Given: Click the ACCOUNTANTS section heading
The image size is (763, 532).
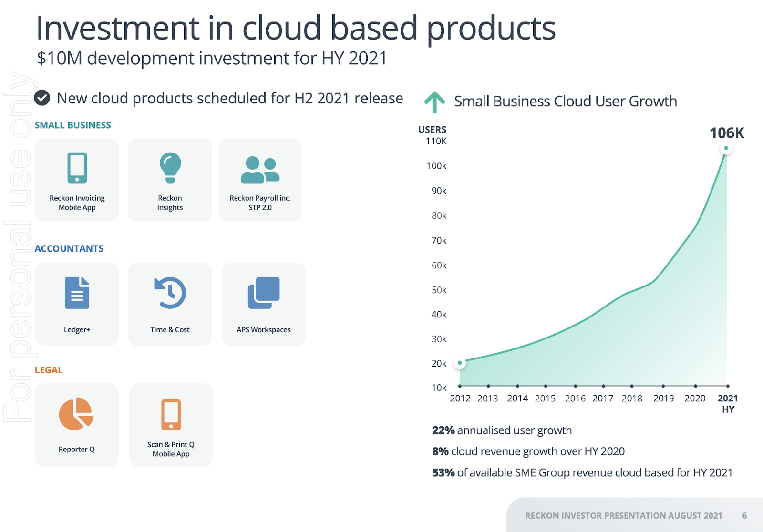Looking at the screenshot, I should [x=69, y=248].
